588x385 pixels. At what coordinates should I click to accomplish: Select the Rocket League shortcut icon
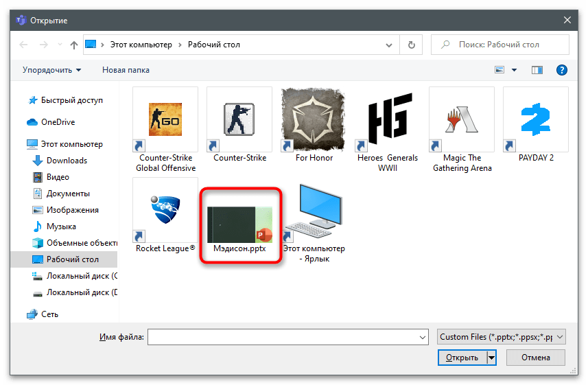tap(165, 211)
